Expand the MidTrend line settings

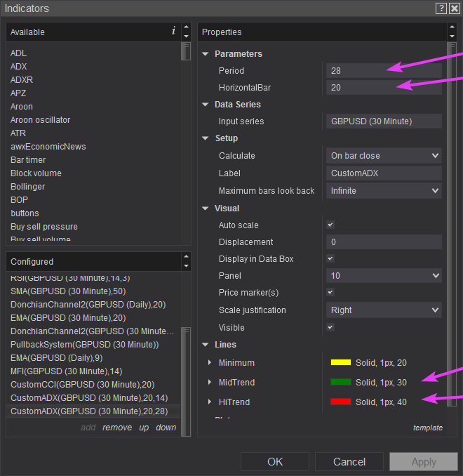coord(210,382)
